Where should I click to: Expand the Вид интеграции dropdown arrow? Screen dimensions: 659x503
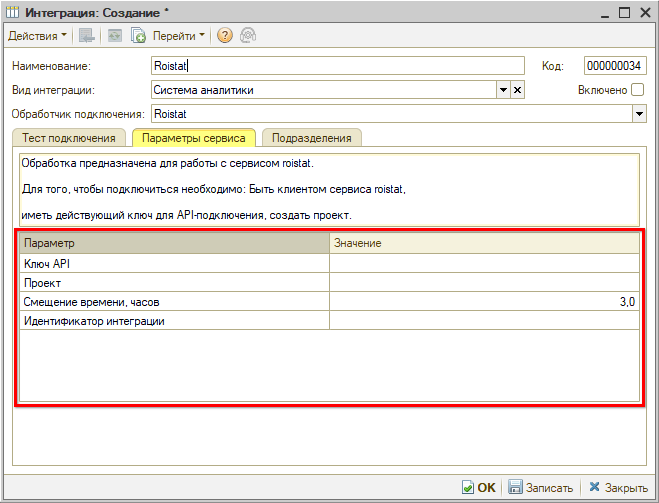[503, 90]
